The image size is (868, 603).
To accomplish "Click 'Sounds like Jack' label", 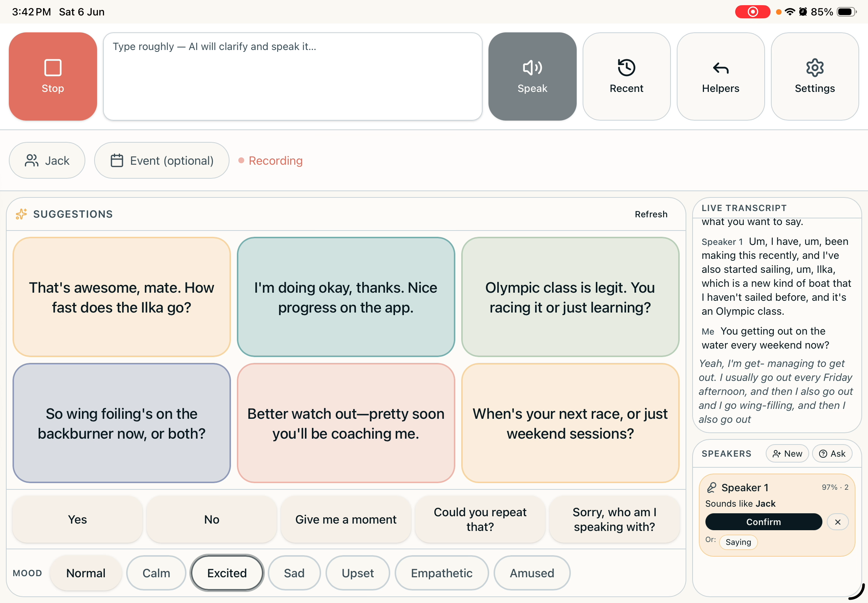I will (740, 503).
